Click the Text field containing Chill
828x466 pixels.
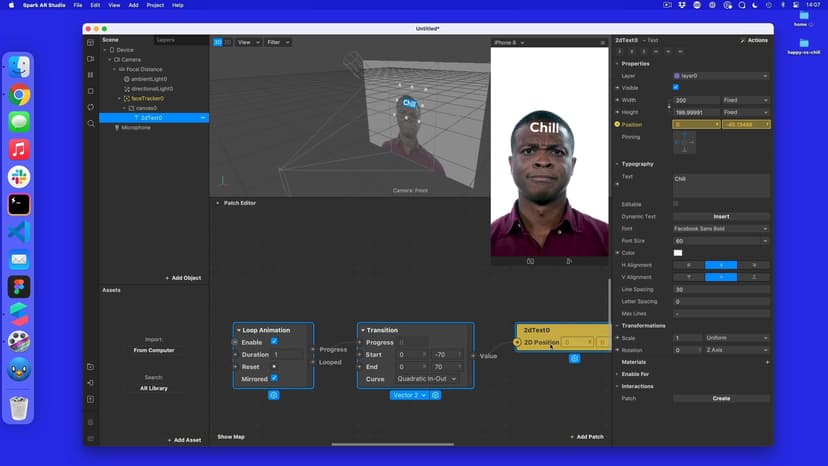[x=721, y=186]
